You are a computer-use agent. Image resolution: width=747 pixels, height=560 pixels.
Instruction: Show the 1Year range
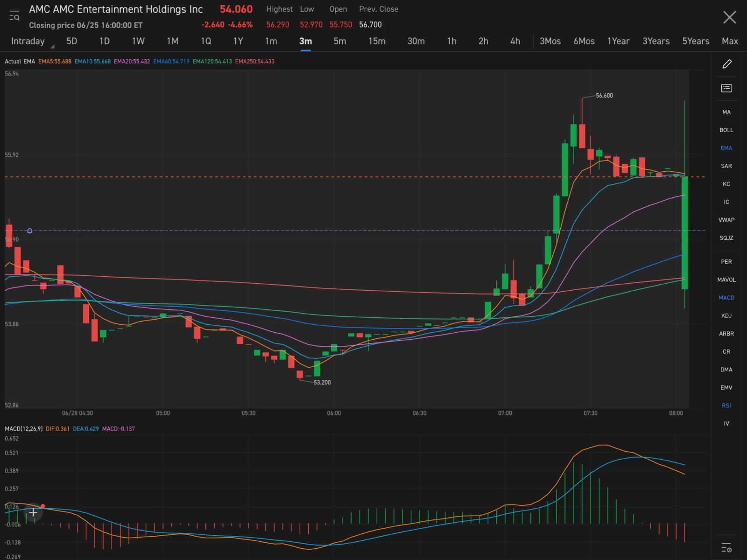click(x=618, y=41)
